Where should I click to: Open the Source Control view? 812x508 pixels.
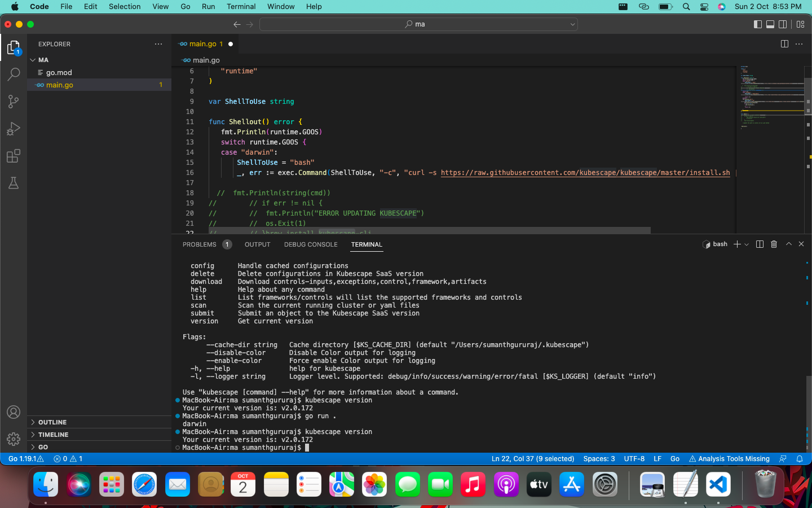click(14, 102)
